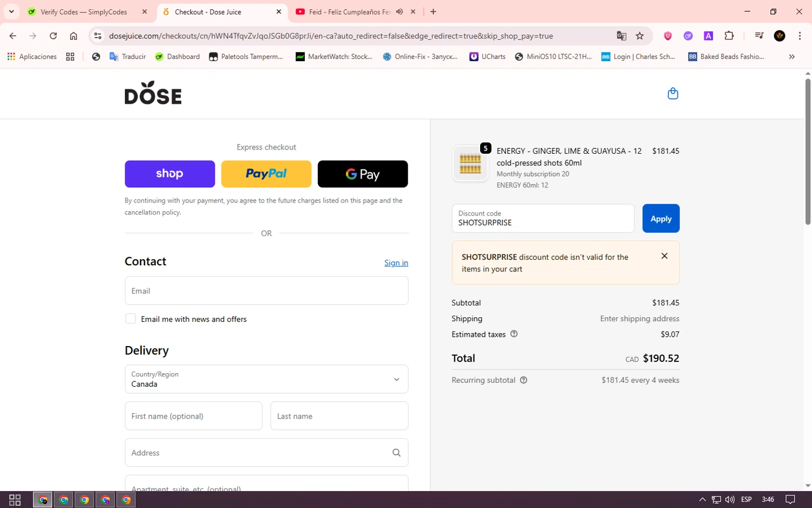Mute the Feid tab audio icon

(x=400, y=11)
